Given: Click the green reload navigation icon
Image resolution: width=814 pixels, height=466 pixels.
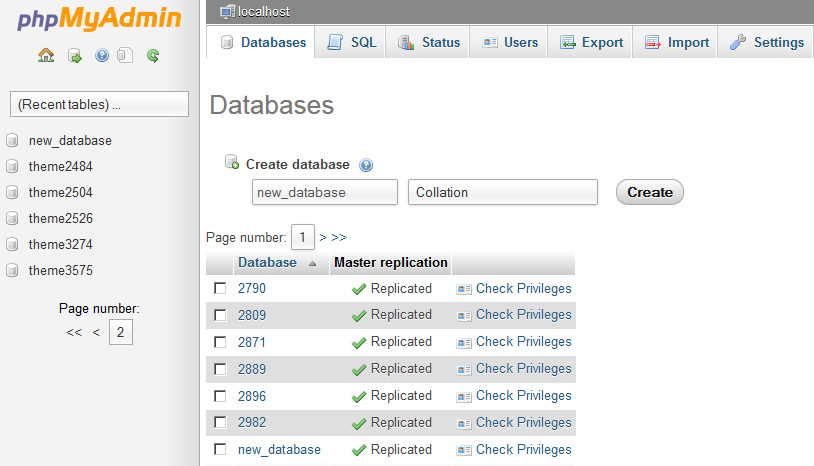Looking at the screenshot, I should click(x=153, y=56).
